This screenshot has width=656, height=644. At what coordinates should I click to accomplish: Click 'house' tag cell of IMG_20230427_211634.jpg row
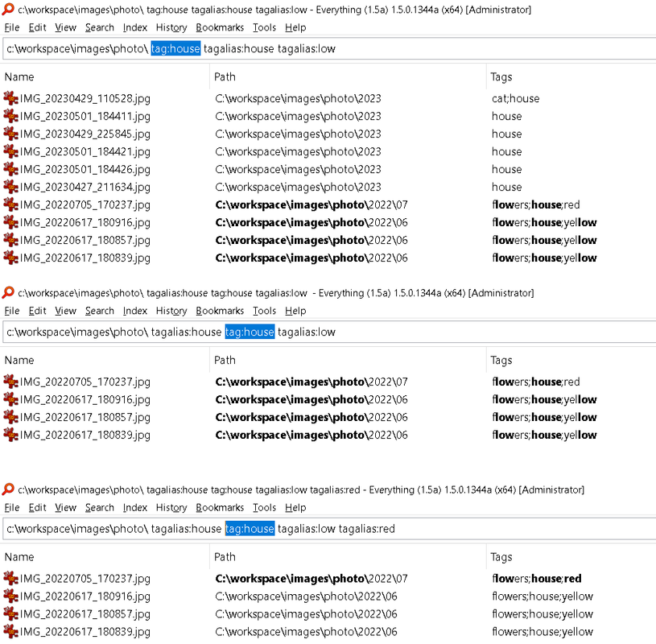(x=506, y=187)
